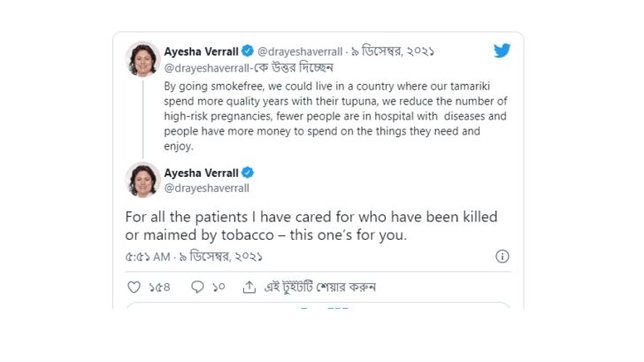Viewport: 644px width, 362px height.
Task: Click এই টুইটটি শেয়ার করুন share text
Action: 320,287
